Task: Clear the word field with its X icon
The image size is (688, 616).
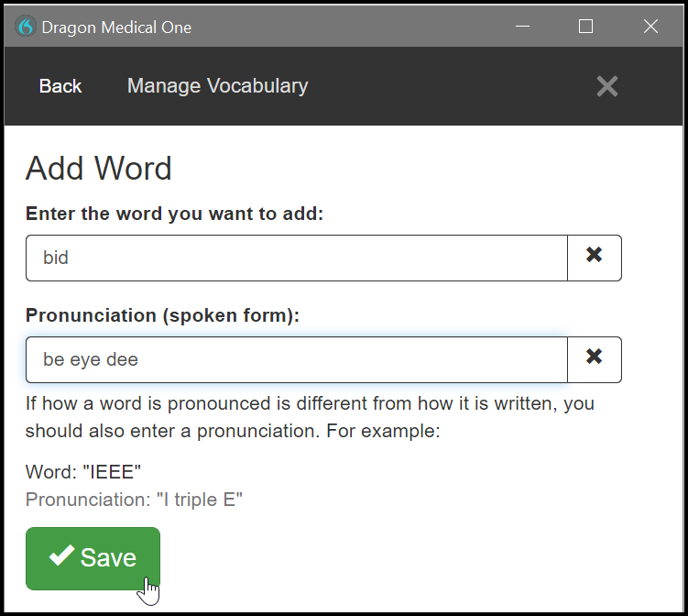Action: pos(595,258)
